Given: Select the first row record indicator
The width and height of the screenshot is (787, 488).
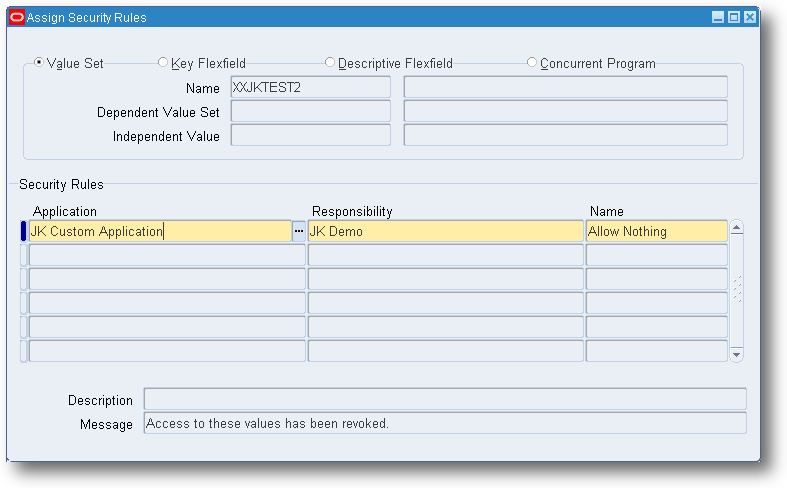Looking at the screenshot, I should (23, 231).
